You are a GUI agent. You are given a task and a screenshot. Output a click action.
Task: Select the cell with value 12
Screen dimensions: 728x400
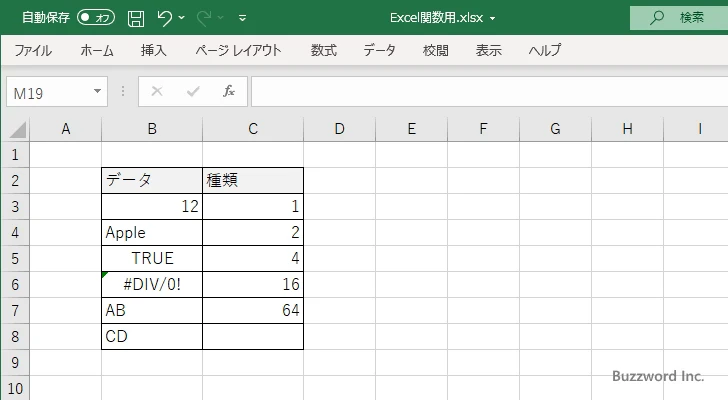point(152,206)
